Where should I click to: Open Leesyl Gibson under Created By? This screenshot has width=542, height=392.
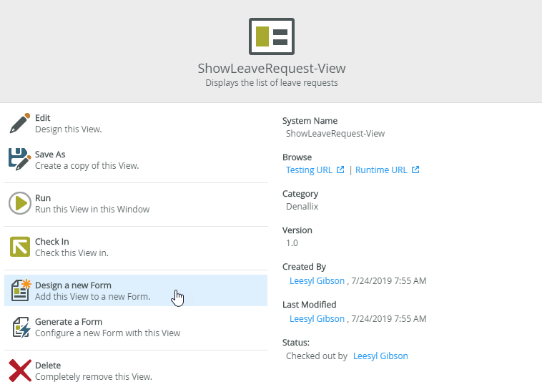point(317,281)
